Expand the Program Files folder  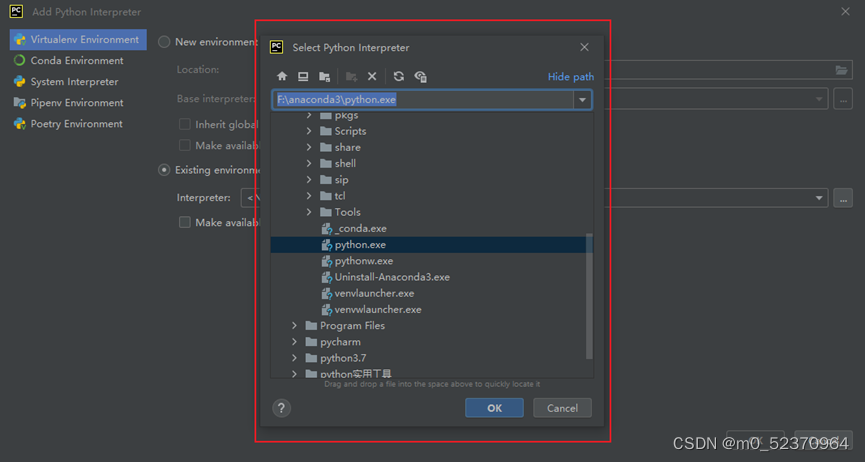(x=295, y=326)
